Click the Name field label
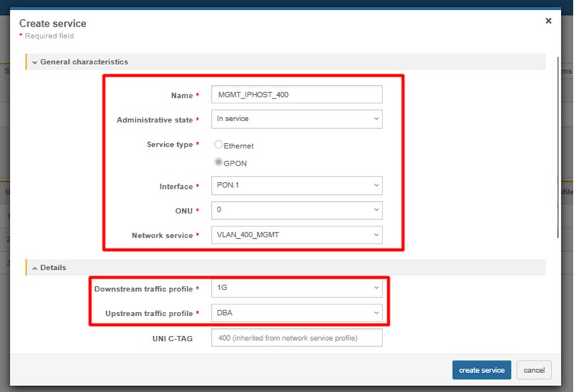Image resolution: width=574 pixels, height=392 pixels. coord(181,95)
